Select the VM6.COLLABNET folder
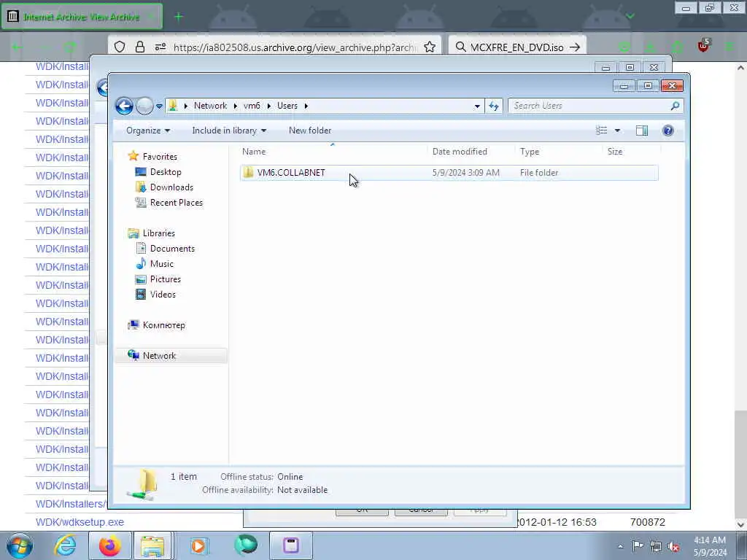 (449, 173)
